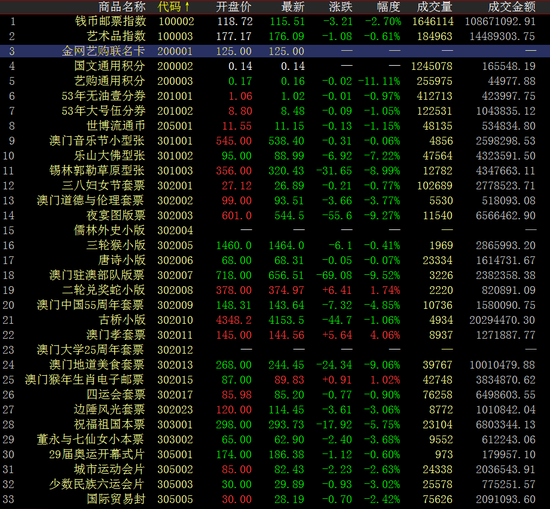The height and width of the screenshot is (509, 550).
Task: Select the 三轮猴小版 row
Action: (275, 245)
